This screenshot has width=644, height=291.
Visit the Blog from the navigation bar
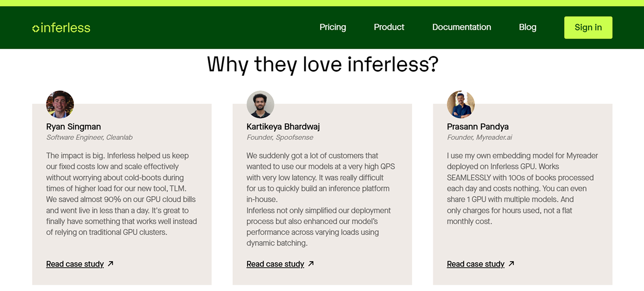(528, 27)
